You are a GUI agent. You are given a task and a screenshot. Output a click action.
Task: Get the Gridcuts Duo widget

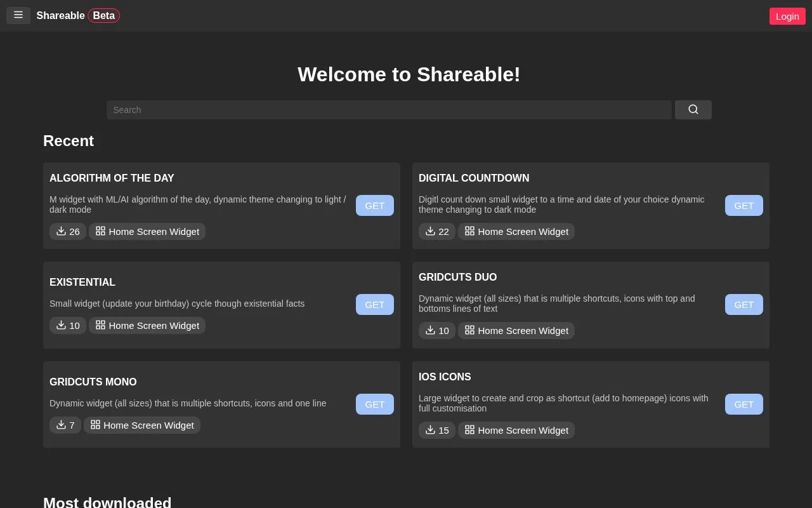(744, 305)
